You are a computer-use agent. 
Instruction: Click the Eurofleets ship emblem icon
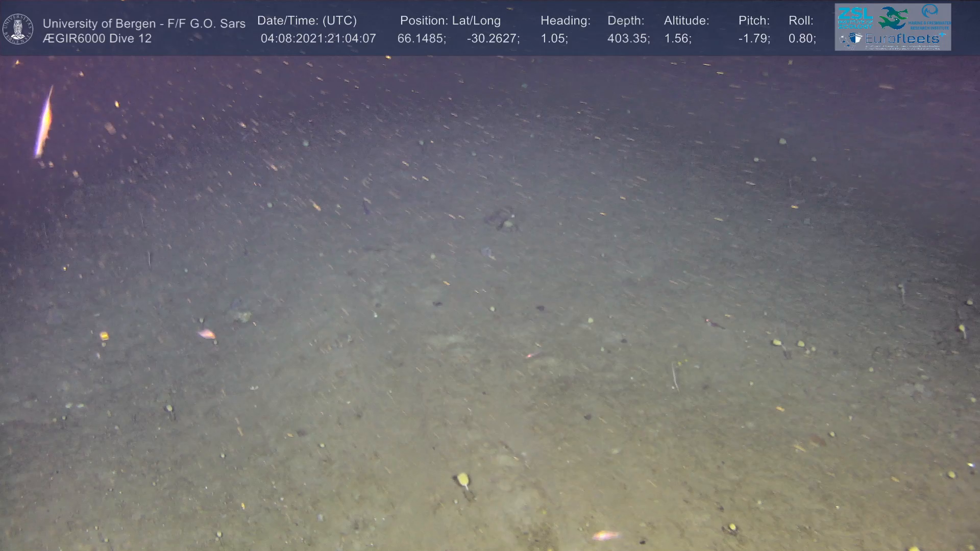click(855, 39)
